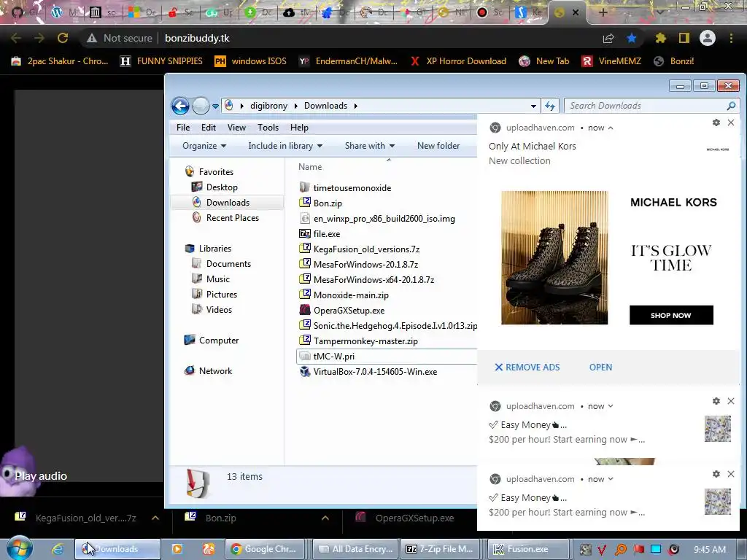
Task: Click REMOVE ADS on Michael Kors notification
Action: point(527,367)
